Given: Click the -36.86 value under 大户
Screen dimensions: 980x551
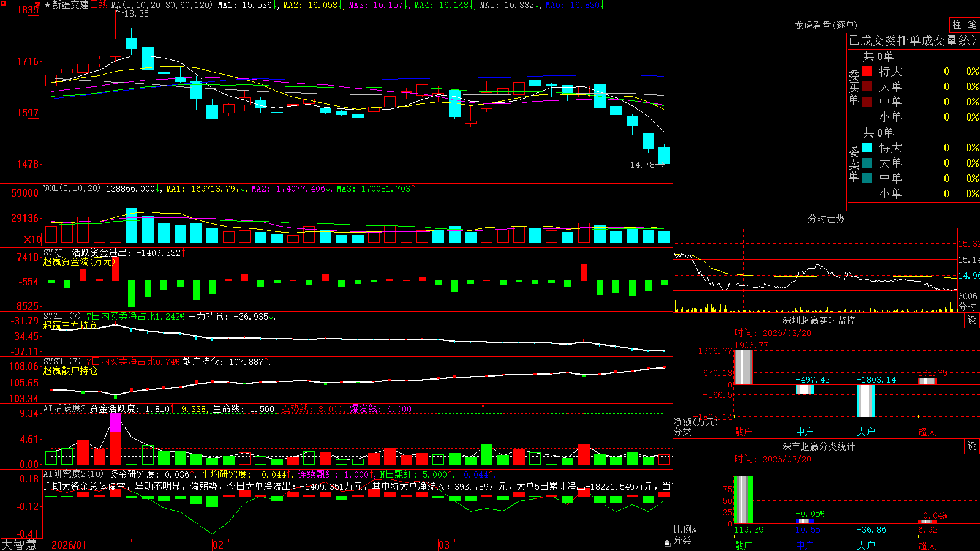Looking at the screenshot, I should pyautogui.click(x=871, y=530).
